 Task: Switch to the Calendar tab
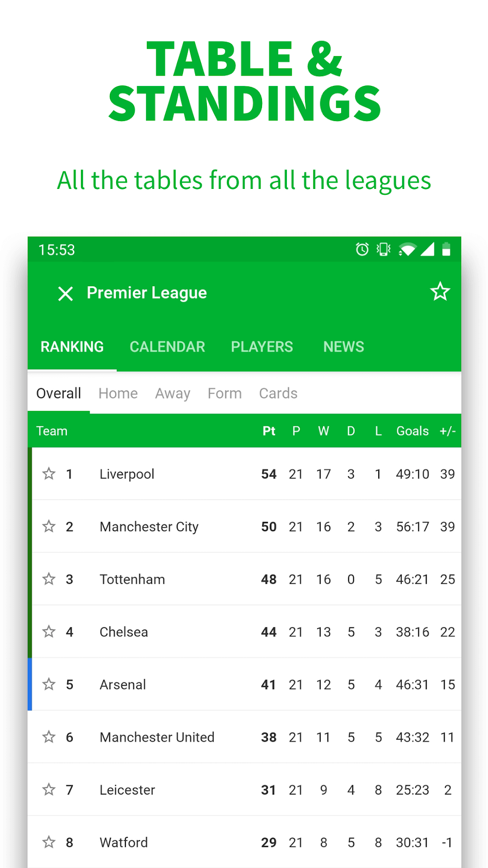167,347
